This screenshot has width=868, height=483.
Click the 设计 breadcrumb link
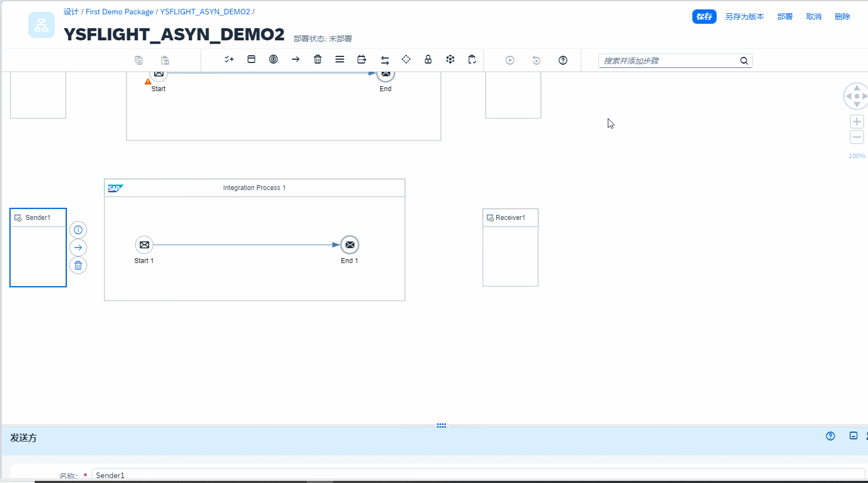pos(71,12)
